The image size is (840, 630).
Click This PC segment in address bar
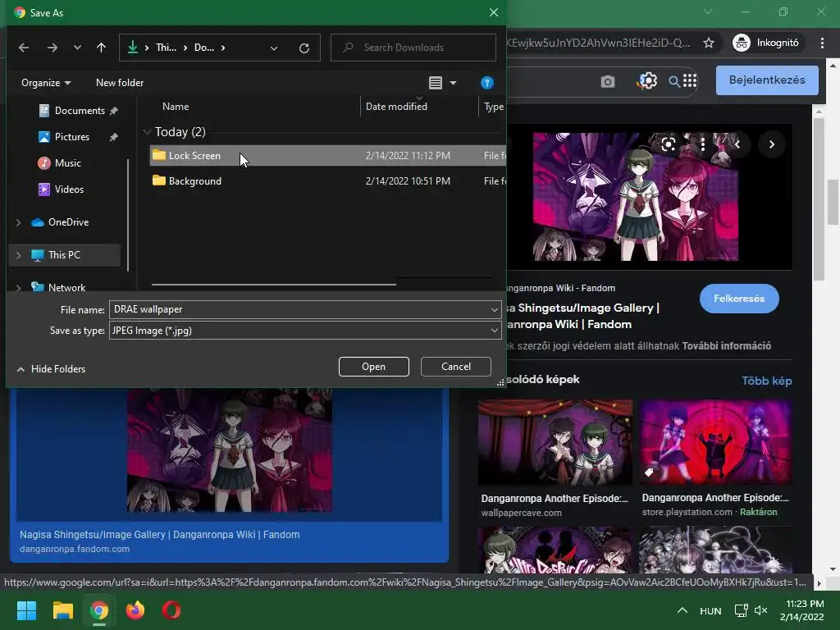(x=166, y=48)
